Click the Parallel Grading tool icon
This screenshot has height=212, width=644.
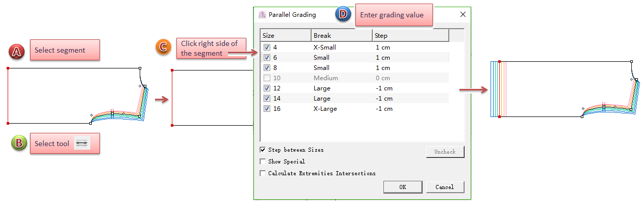tap(82, 144)
